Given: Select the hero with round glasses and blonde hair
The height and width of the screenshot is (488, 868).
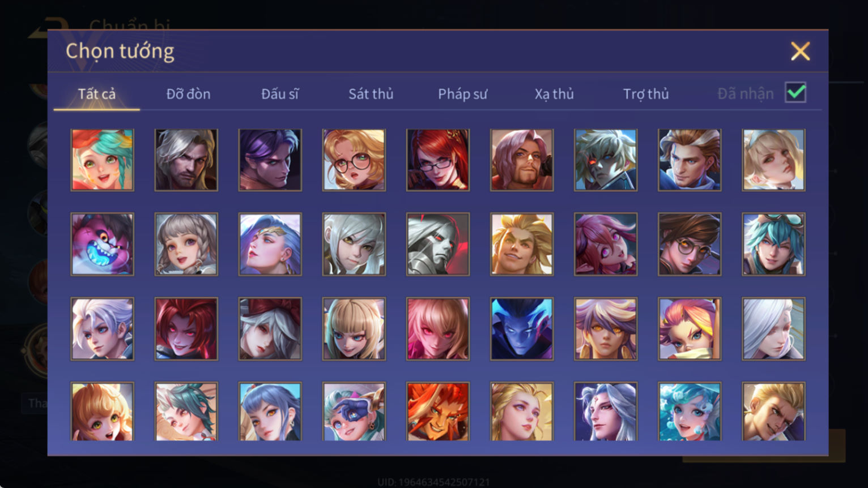Looking at the screenshot, I should [354, 160].
